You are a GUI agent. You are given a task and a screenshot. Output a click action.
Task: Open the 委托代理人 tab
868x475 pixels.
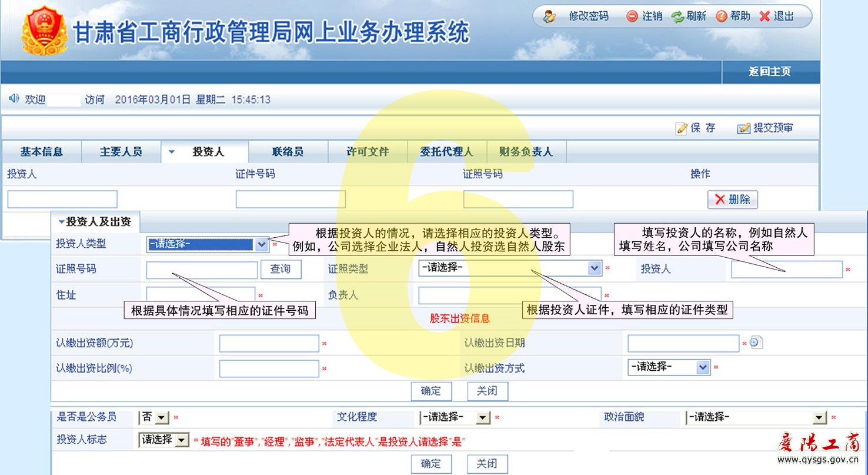point(447,152)
